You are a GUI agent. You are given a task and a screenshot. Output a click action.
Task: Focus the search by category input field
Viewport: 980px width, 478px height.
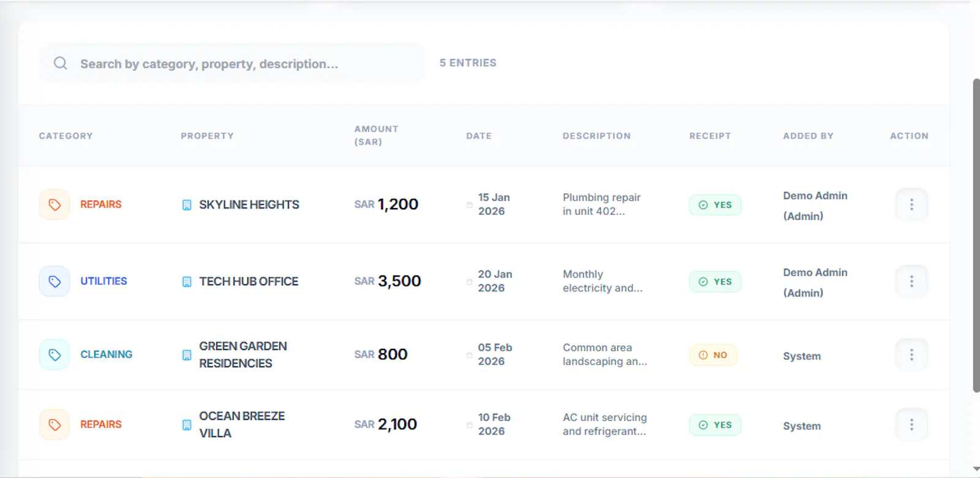[232, 63]
